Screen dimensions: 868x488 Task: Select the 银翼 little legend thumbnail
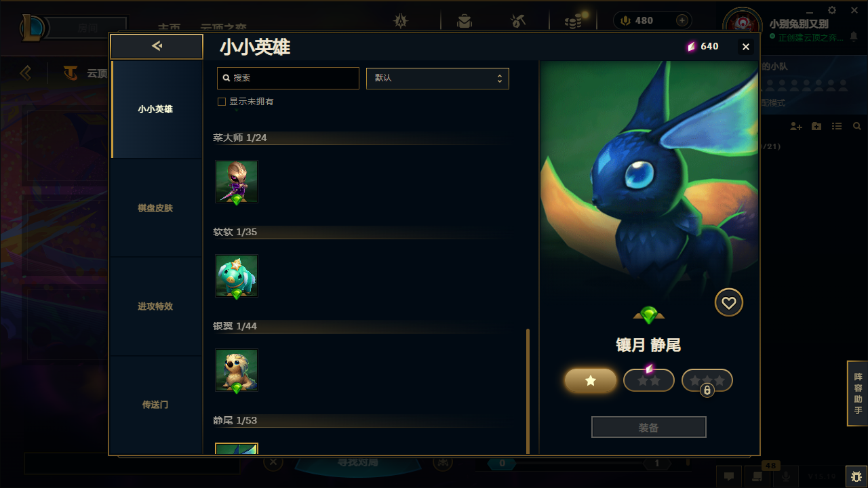point(237,370)
